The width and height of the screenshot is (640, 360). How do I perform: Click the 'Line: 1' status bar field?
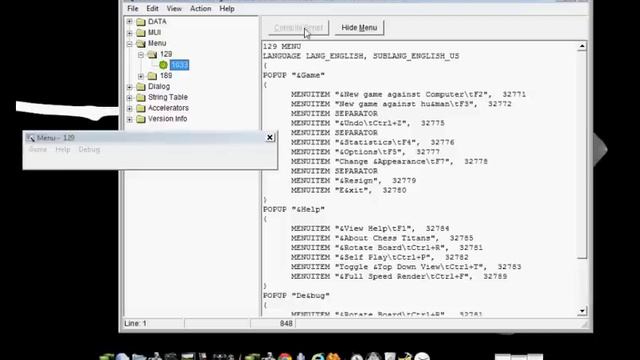(153, 323)
